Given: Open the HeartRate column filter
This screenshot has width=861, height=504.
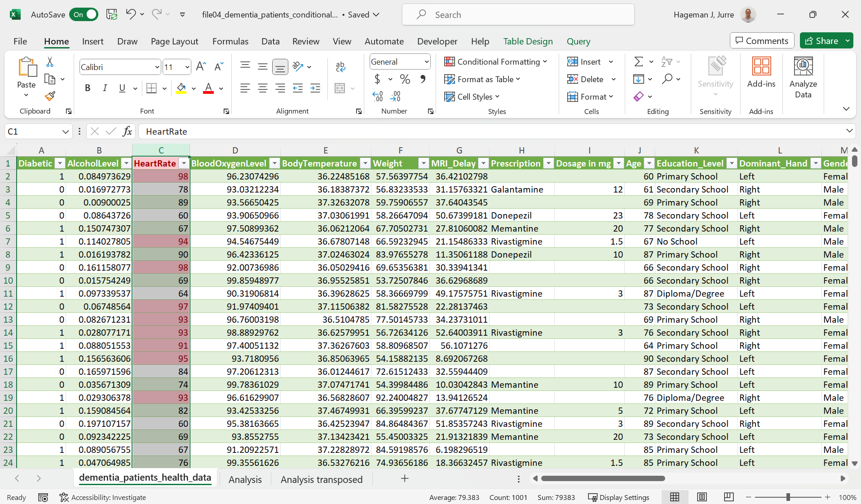Looking at the screenshot, I should click(184, 163).
